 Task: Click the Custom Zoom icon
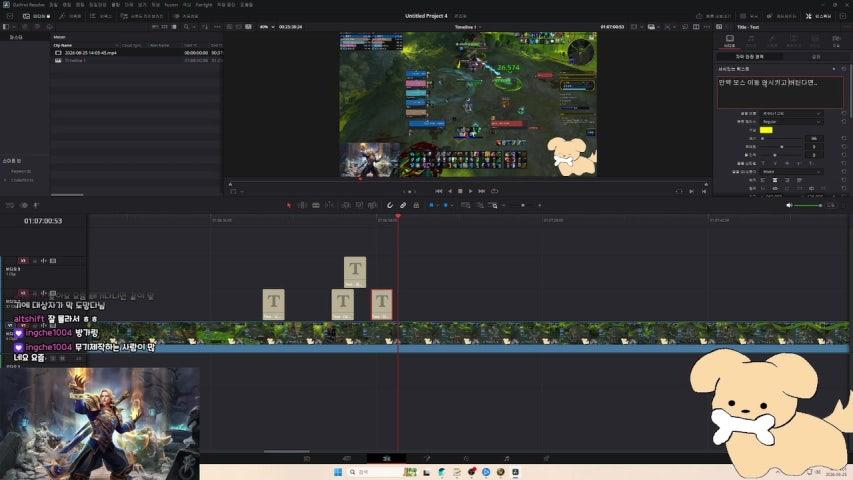point(493,205)
